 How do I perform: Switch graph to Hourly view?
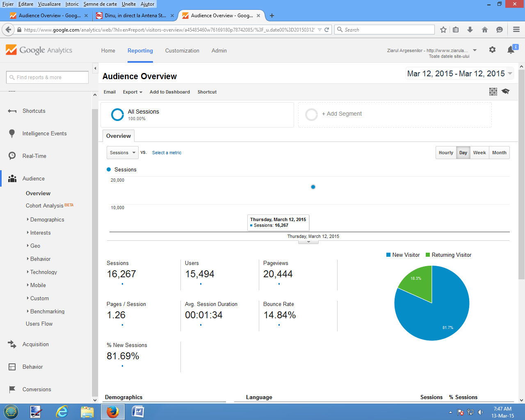tap(446, 153)
